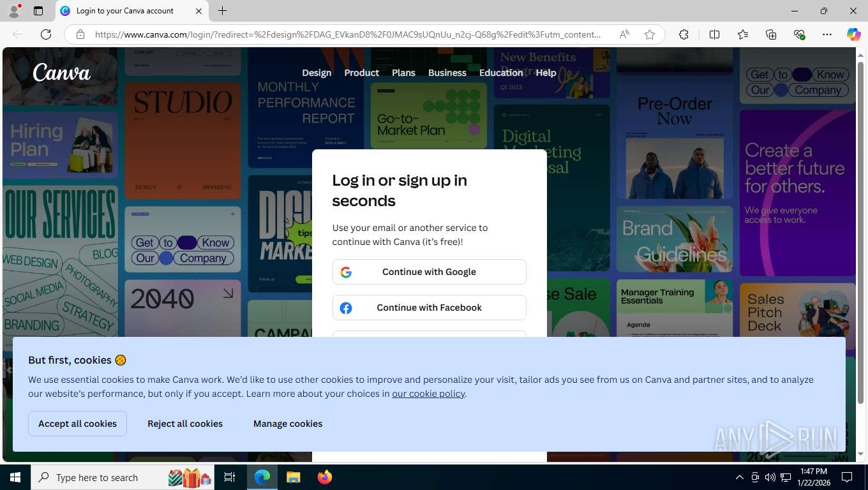Open the Business menu
The width and height of the screenshot is (868, 490).
point(447,73)
